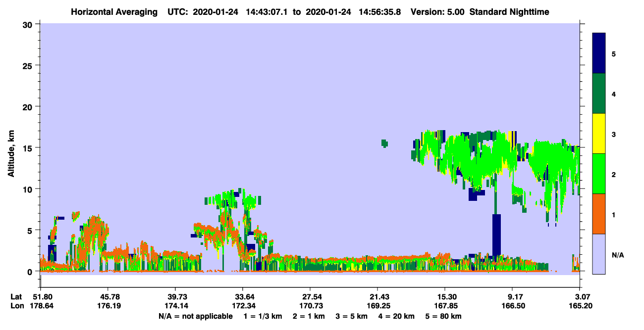This screenshot has width=644, height=330.
Task: Click the orange colorbar segment for level 1
Action: coord(599,213)
